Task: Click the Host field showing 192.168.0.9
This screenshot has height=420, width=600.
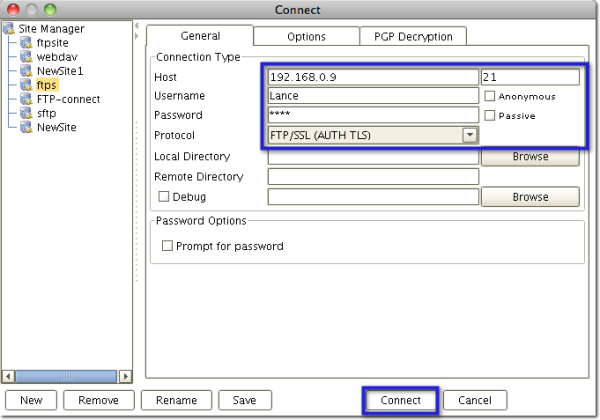Action: tap(373, 77)
